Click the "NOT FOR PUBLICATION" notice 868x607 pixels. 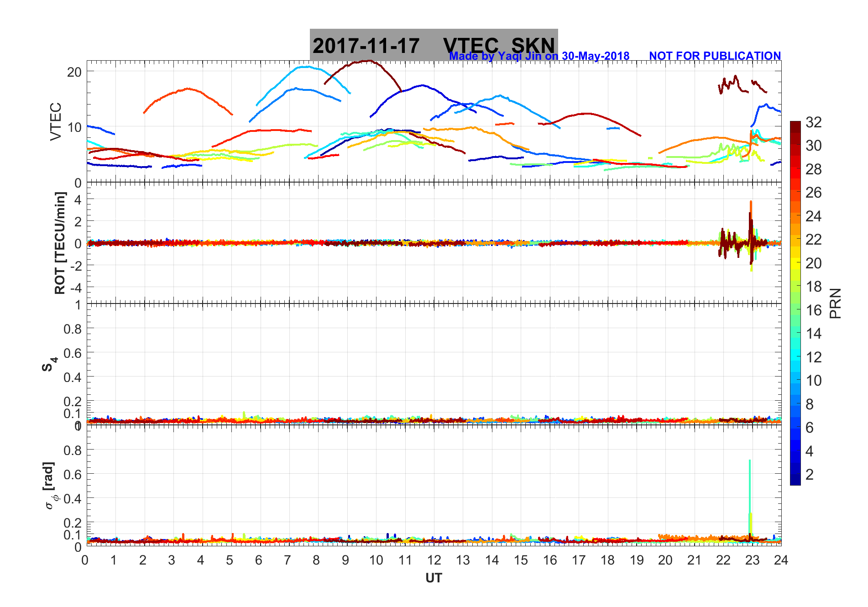[x=715, y=56]
